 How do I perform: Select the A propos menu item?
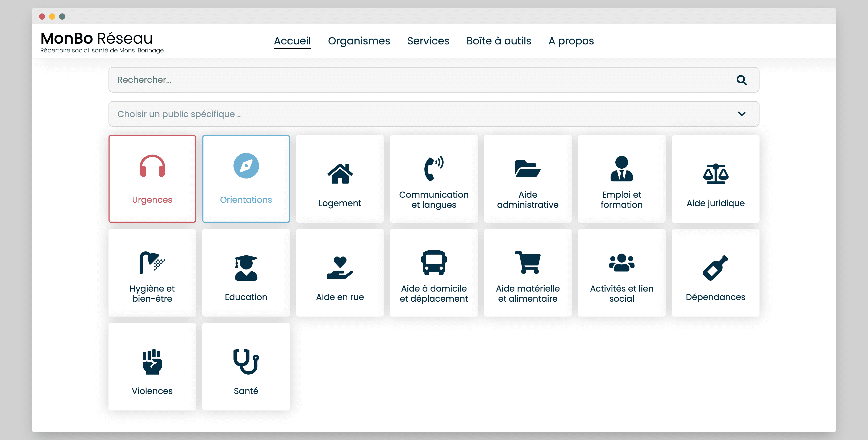click(571, 41)
